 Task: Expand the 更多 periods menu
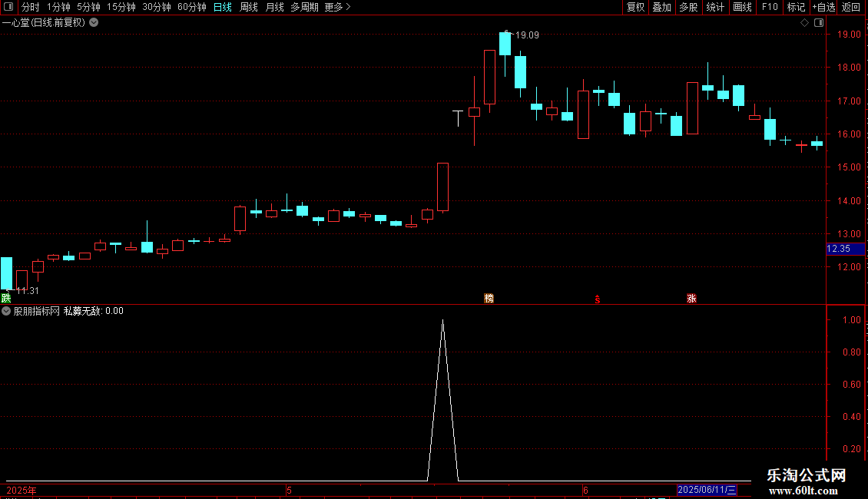[338, 7]
